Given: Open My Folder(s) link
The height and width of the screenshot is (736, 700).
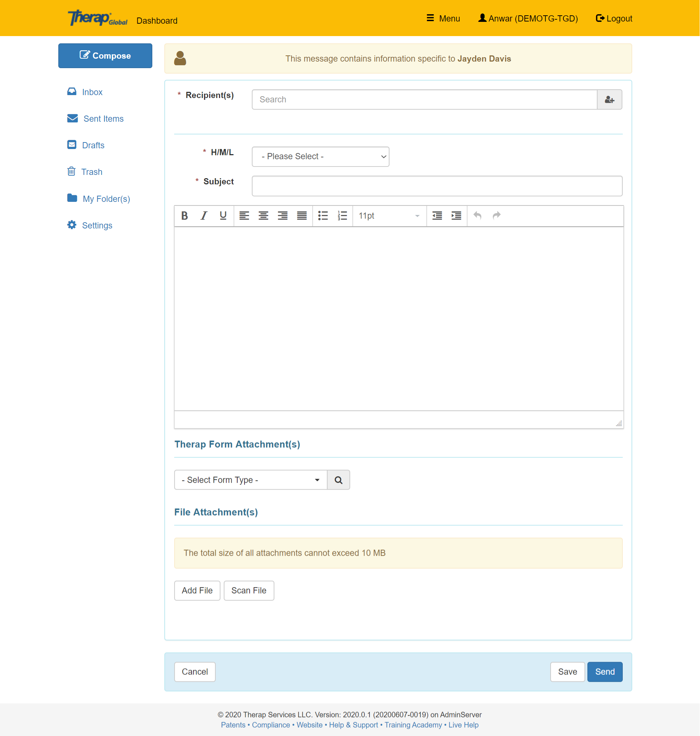Looking at the screenshot, I should [x=106, y=199].
